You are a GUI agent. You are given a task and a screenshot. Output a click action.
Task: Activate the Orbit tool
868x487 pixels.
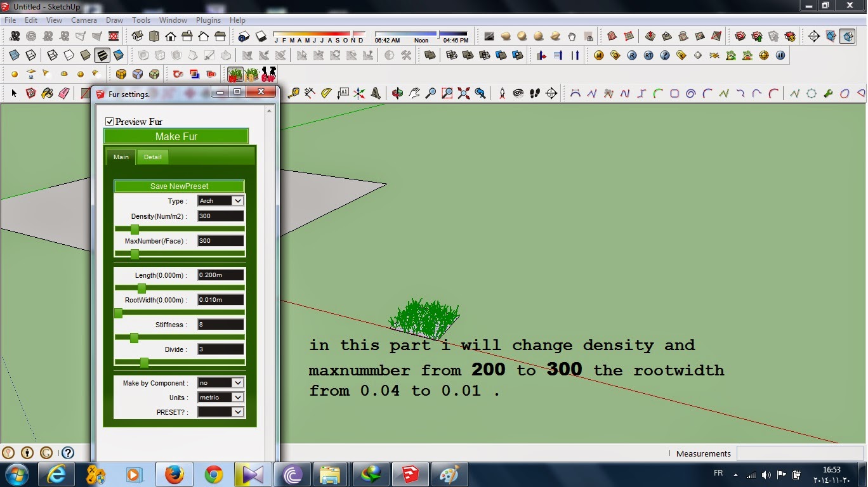click(x=397, y=94)
